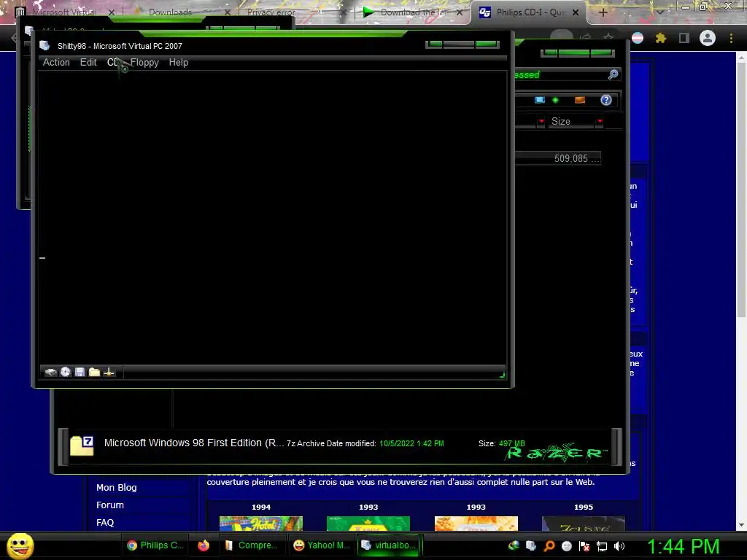Click the Size column header
Screen dimensions: 747x560
(x=570, y=122)
